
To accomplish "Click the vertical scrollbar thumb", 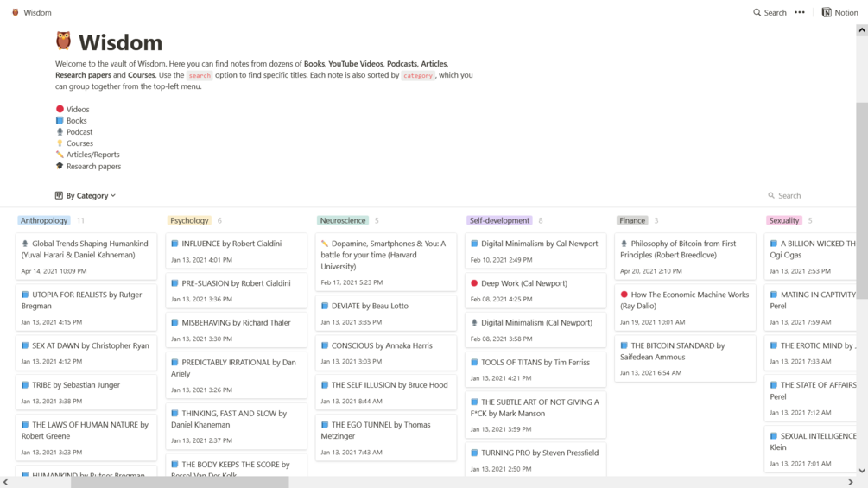I will coord(862,200).
